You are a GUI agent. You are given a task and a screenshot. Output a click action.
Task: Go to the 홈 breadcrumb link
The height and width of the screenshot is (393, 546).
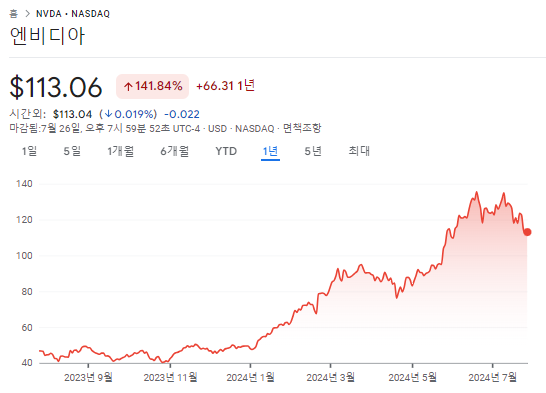point(13,14)
